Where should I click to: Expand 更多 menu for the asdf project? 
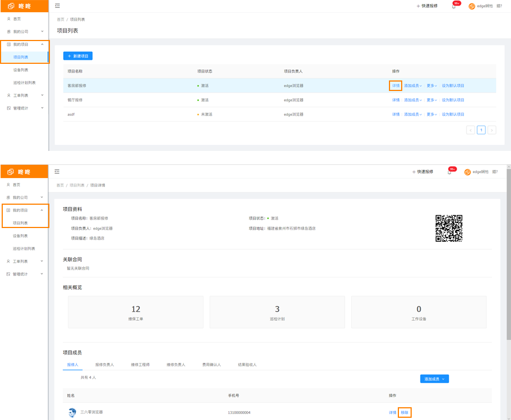coord(432,114)
